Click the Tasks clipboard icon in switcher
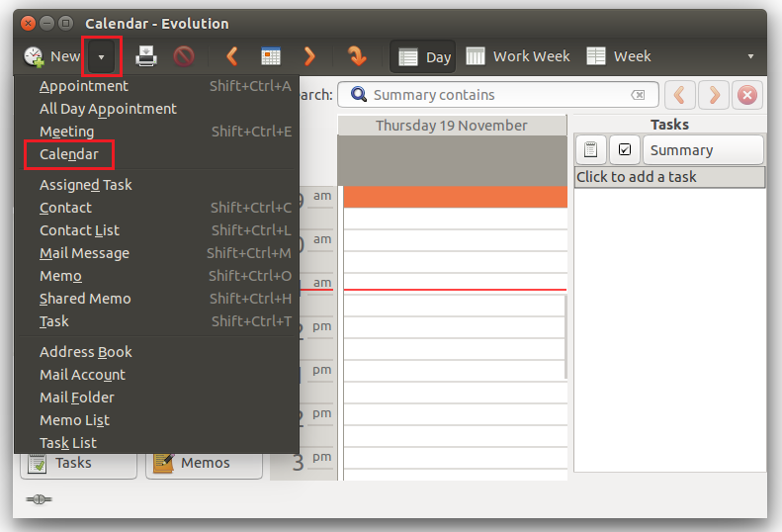The image size is (782, 532). pyautogui.click(x=38, y=464)
